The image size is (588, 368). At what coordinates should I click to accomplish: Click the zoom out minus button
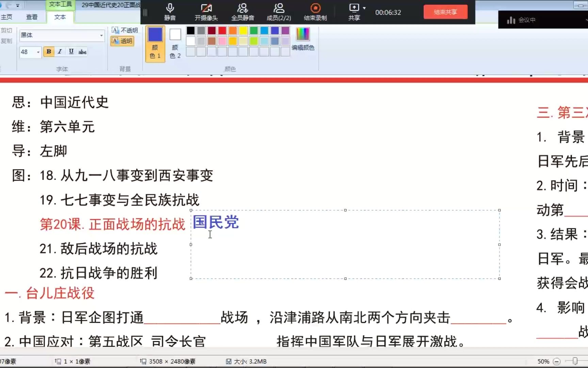(x=557, y=361)
